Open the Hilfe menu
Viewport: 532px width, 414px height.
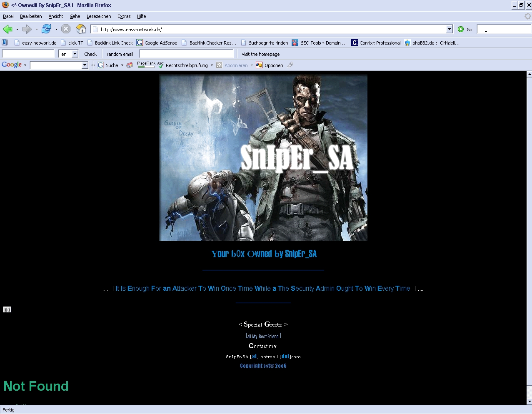click(x=142, y=16)
